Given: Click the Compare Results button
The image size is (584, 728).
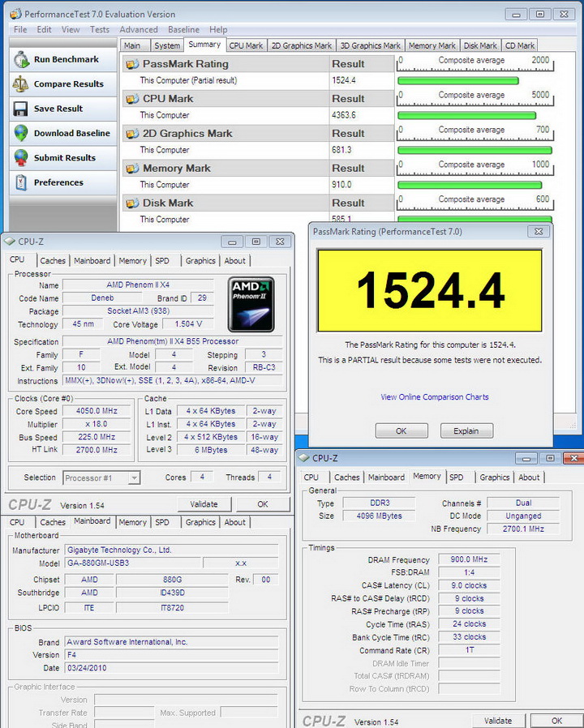Looking at the screenshot, I should (63, 84).
